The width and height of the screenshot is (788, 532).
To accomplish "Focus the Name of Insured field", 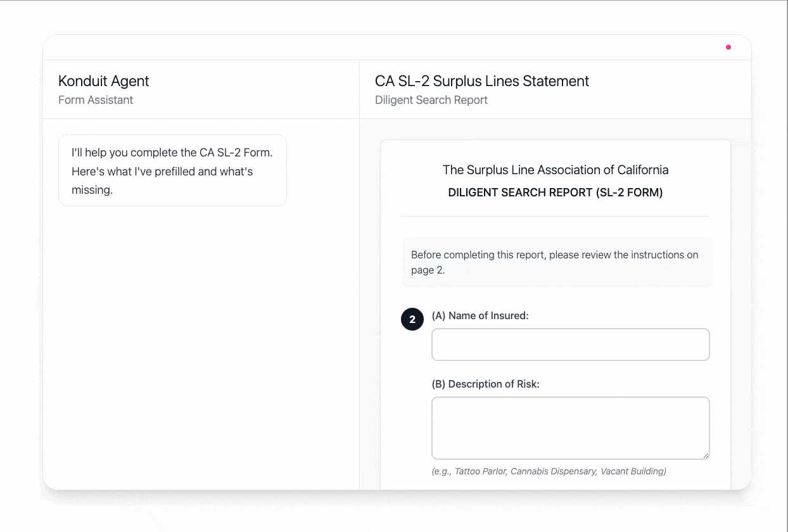I will pyautogui.click(x=570, y=345).
